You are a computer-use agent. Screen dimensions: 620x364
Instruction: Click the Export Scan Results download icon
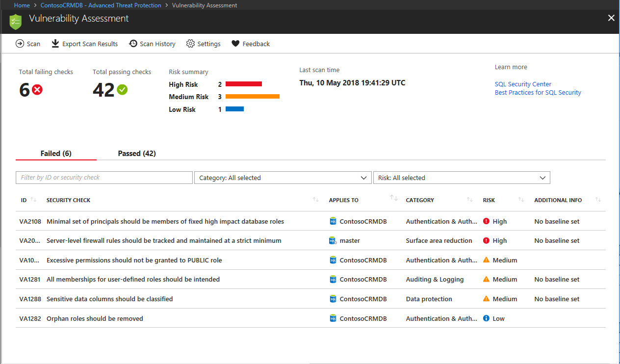(x=55, y=44)
